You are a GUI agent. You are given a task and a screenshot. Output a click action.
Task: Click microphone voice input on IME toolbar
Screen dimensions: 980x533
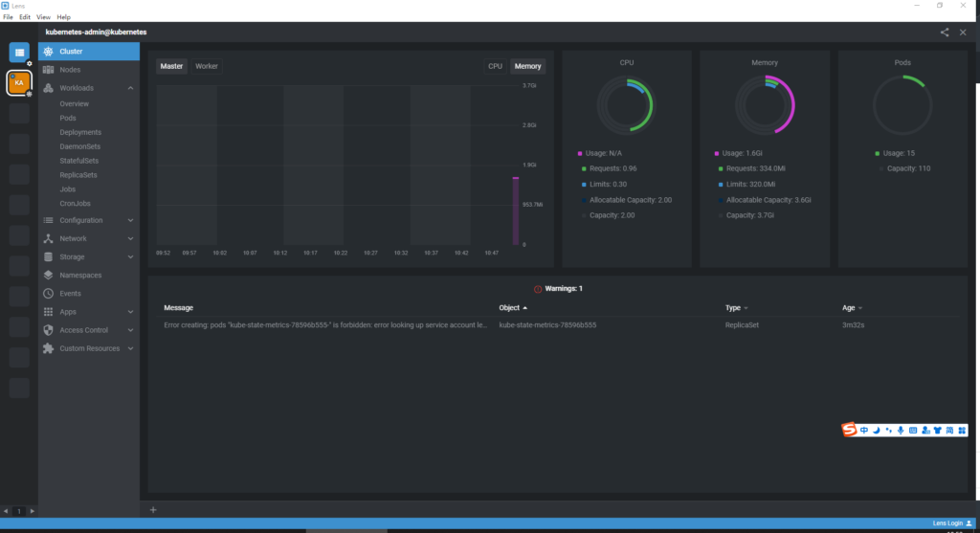point(901,431)
